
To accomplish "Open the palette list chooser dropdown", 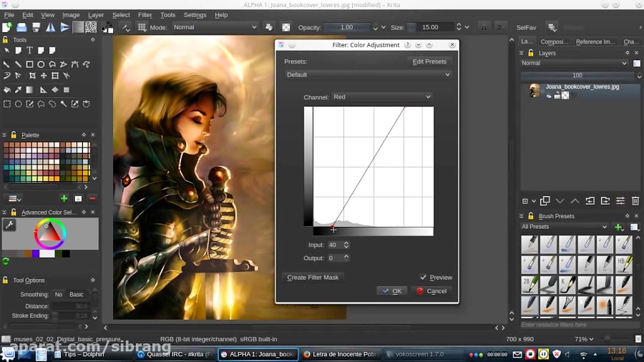I will (x=14, y=199).
